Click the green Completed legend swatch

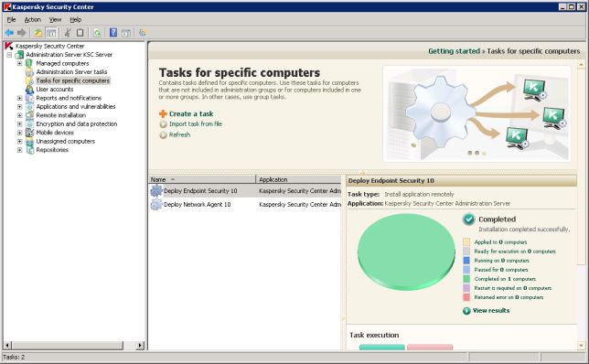click(x=466, y=279)
